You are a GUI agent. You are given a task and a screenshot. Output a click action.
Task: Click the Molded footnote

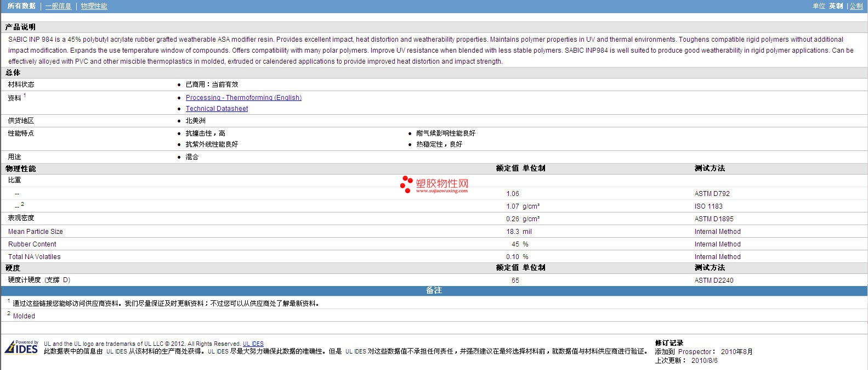click(x=24, y=316)
